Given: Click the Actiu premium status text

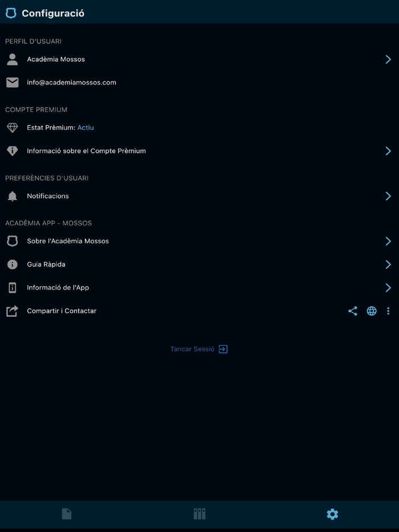Looking at the screenshot, I should coord(85,128).
